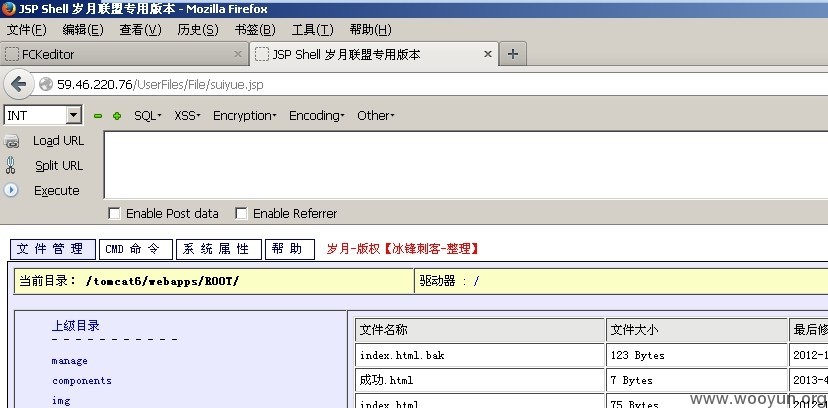Image resolution: width=828 pixels, height=408 pixels.
Task: Click the Split URL scissors icon
Action: tap(11, 165)
